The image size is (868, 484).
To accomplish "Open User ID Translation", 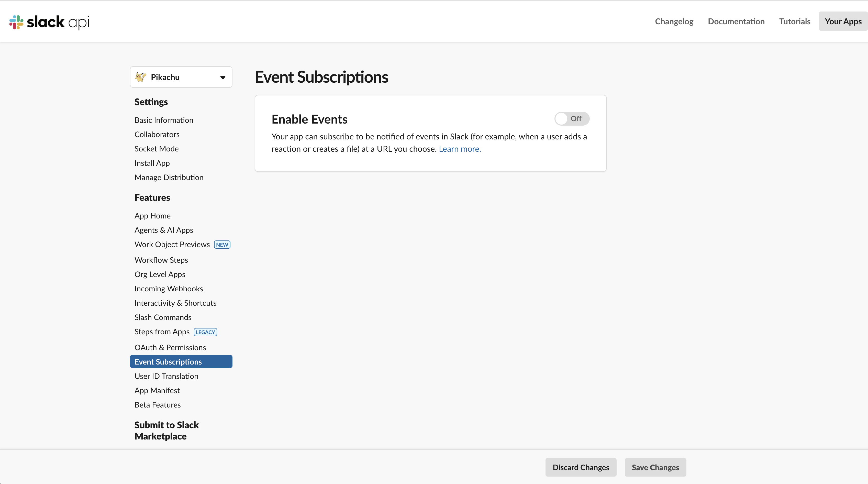I will pos(166,376).
